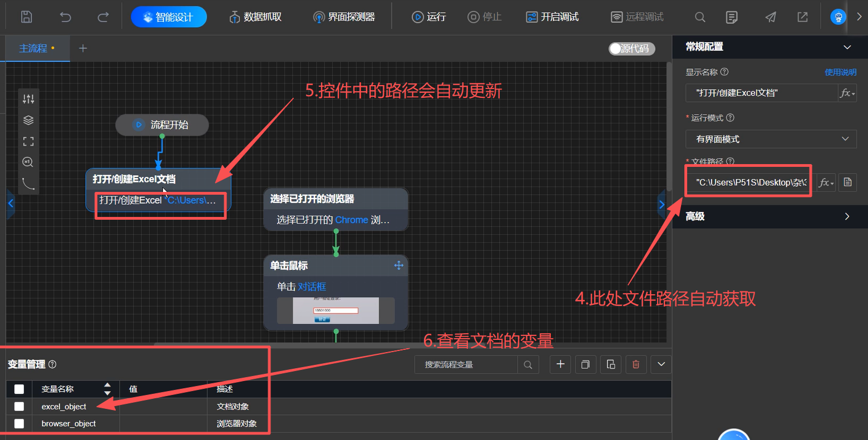Redo the last action

click(x=103, y=17)
